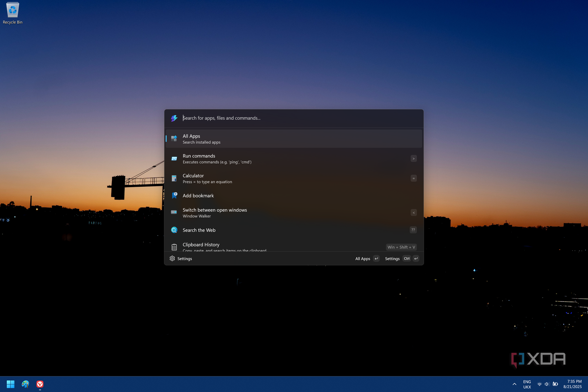Screen dimensions: 588x392
Task: Open the Recycle Bin desktop icon
Action: point(12,13)
